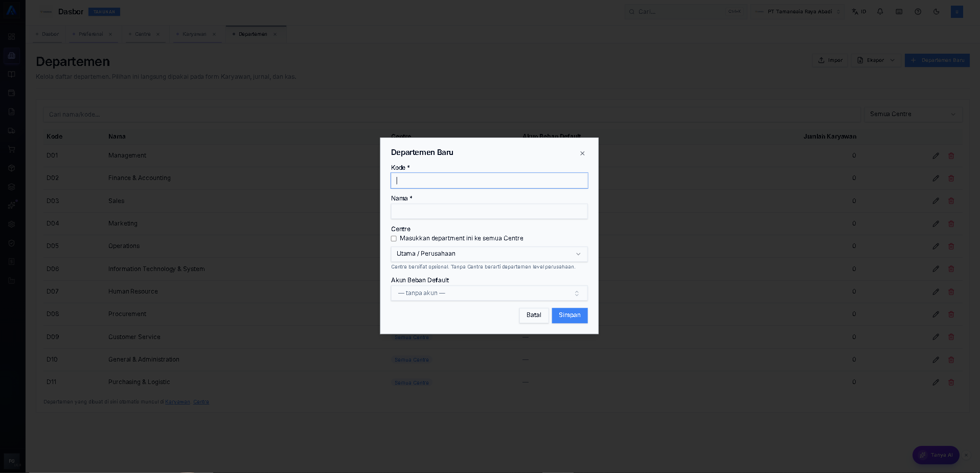Open the Tanya AI assistant button
The image size is (980, 473).
coord(936,455)
